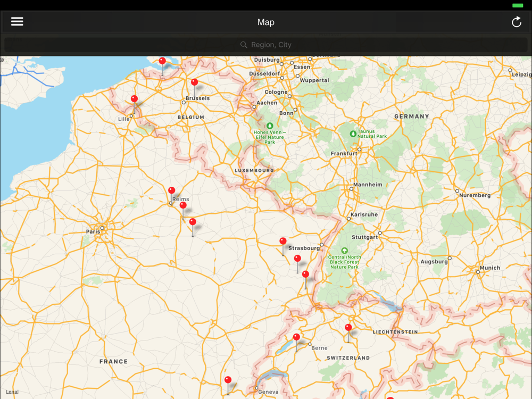Click the Mannheim city label
This screenshot has height=399, width=532.
(x=368, y=185)
